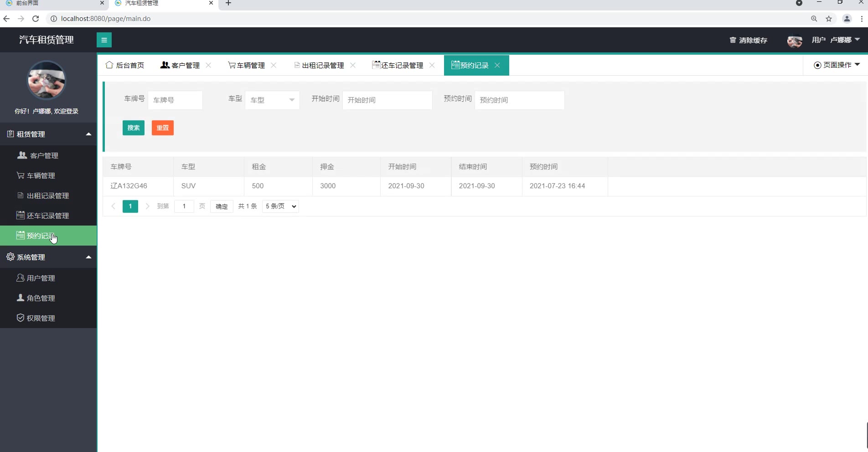Click the user avatar in top header

[x=795, y=41]
